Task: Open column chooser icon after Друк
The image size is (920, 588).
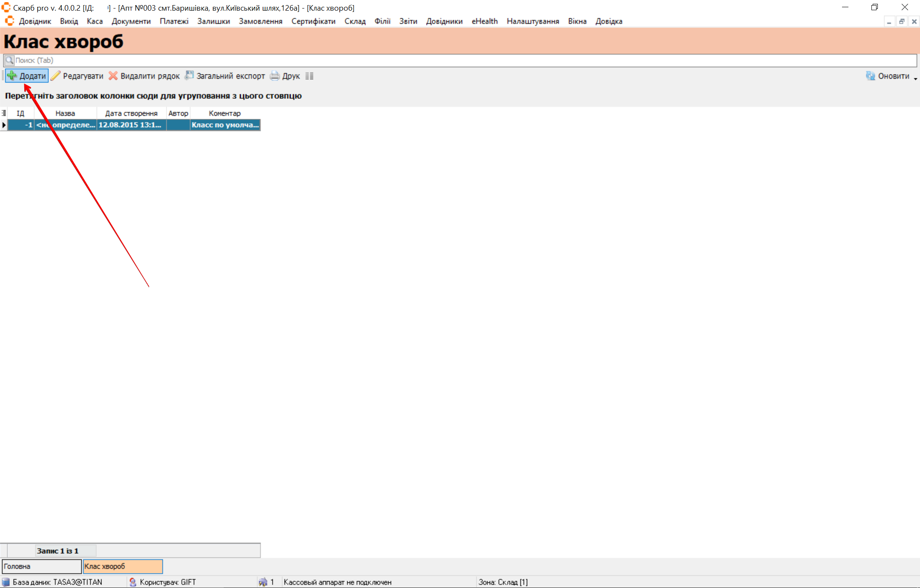Action: tap(309, 76)
